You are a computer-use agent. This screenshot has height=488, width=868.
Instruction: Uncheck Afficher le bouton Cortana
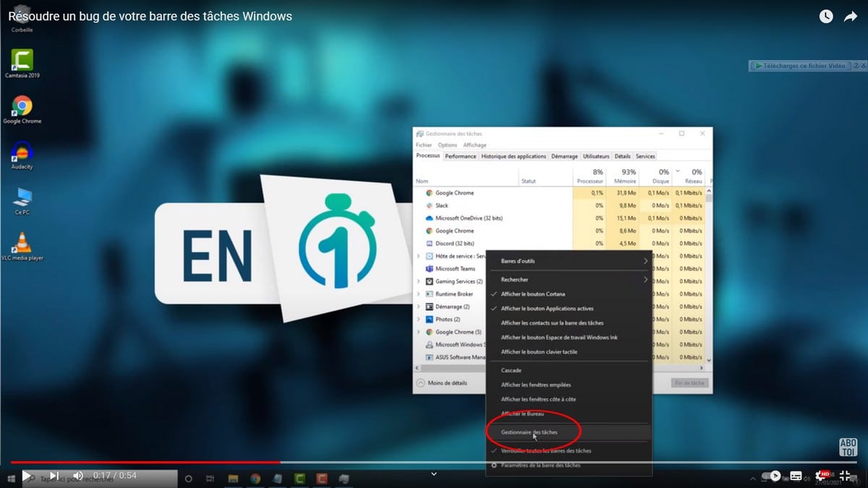tap(533, 294)
